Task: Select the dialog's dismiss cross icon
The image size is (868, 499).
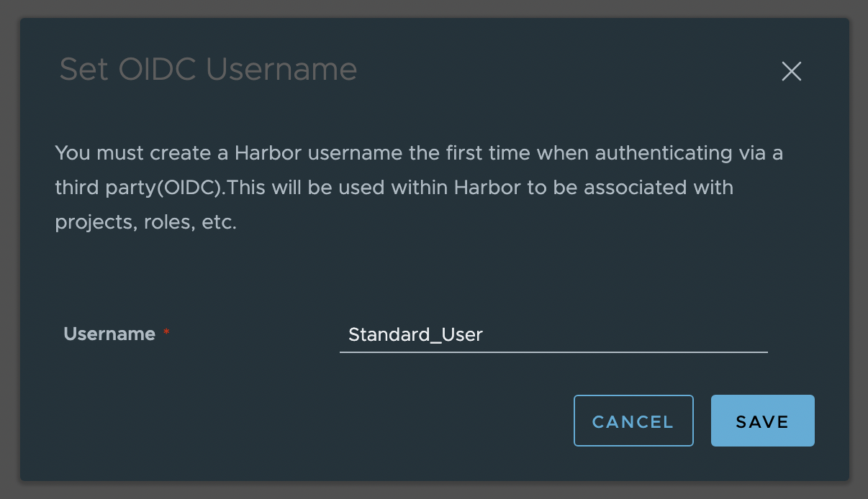Action: 792,71
